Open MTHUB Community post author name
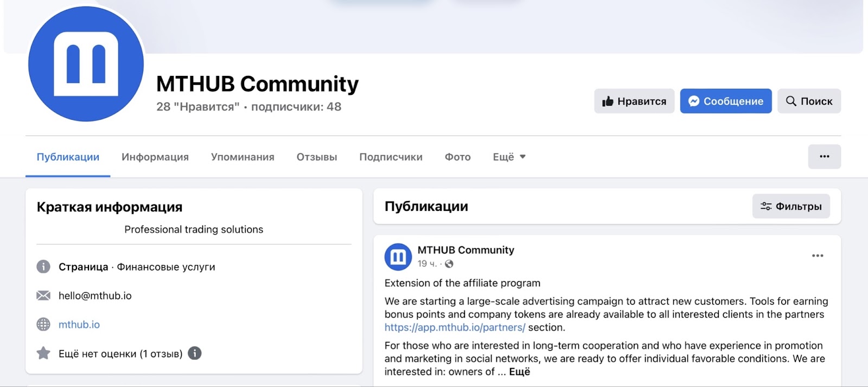The image size is (868, 387). pyautogui.click(x=465, y=250)
